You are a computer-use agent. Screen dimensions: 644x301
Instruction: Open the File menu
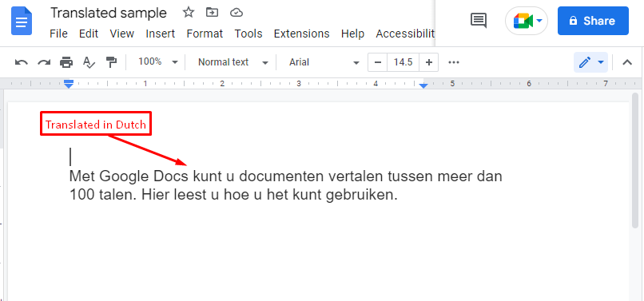[x=59, y=34]
